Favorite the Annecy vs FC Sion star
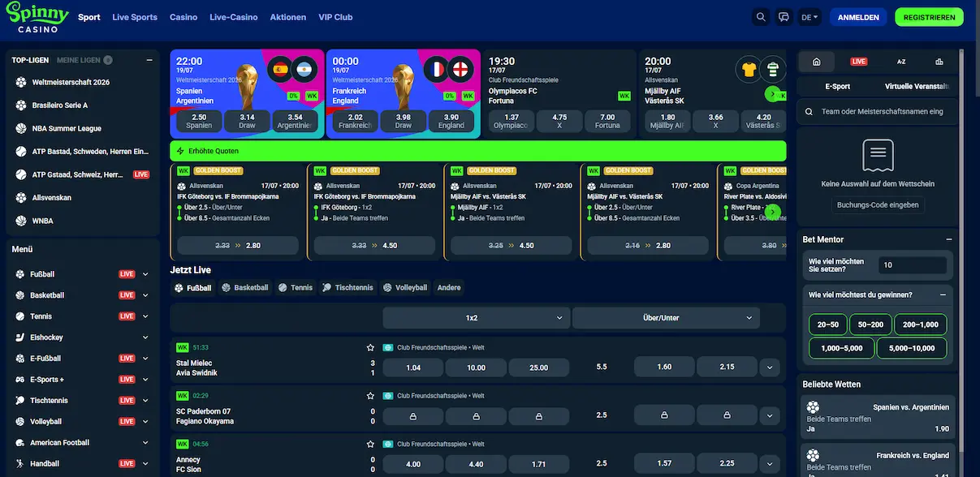The height and width of the screenshot is (477, 980). (370, 444)
